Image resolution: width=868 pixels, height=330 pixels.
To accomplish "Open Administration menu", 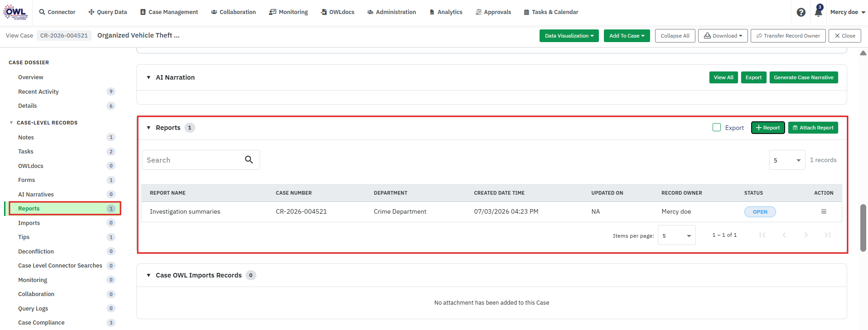I will [391, 12].
